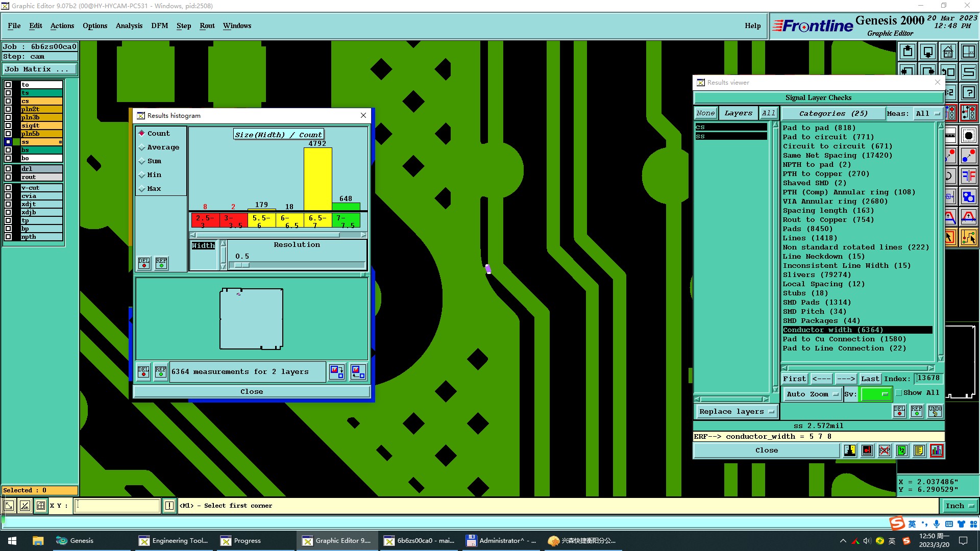Screen dimensions: 980x551
Task: Click the black circle selection filter icon
Action: click(x=968, y=136)
